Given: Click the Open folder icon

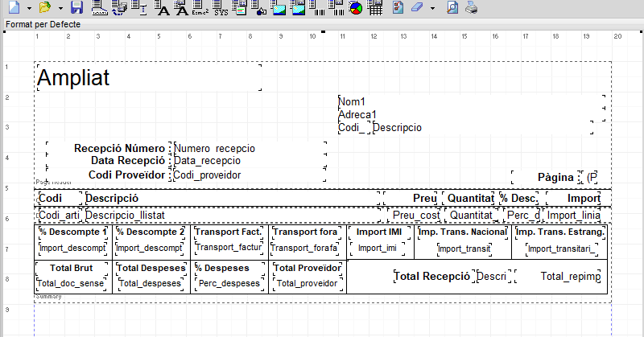Looking at the screenshot, I should point(45,7).
